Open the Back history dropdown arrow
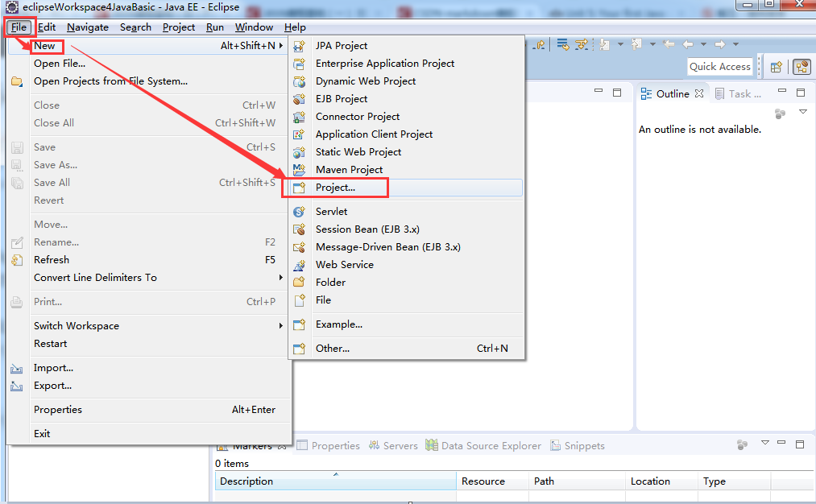Image resolution: width=816 pixels, height=504 pixels. point(703,45)
